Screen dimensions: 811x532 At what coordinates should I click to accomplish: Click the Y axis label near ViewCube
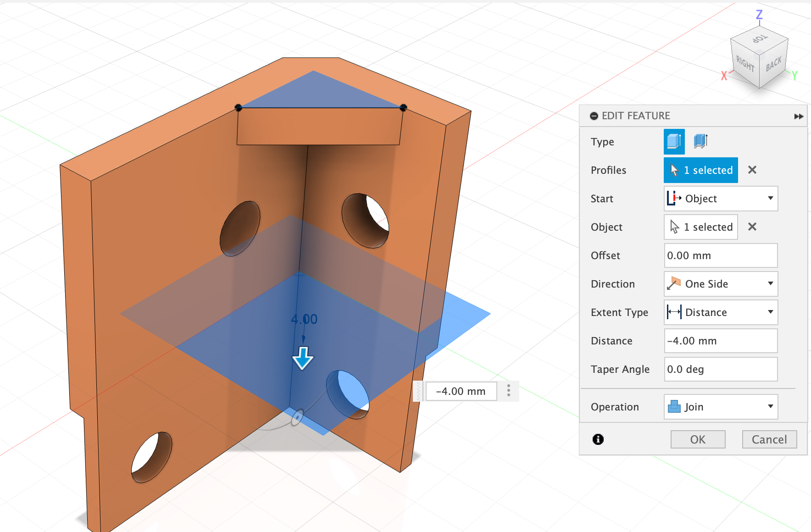pos(794,76)
